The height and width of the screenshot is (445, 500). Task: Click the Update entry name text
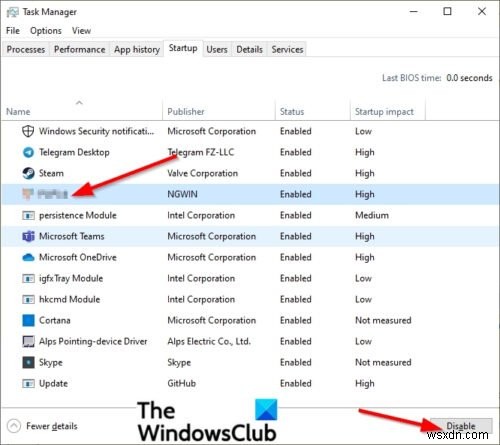tap(53, 383)
